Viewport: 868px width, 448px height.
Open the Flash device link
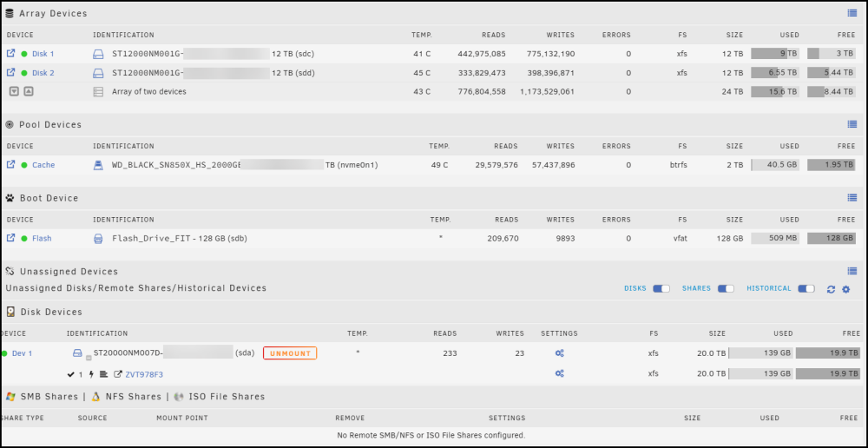tap(42, 239)
